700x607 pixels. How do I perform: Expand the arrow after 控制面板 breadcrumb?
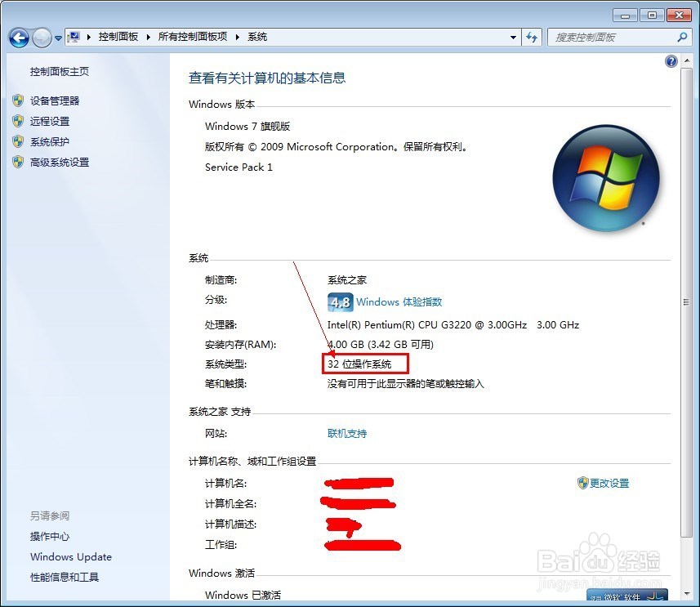coord(148,37)
